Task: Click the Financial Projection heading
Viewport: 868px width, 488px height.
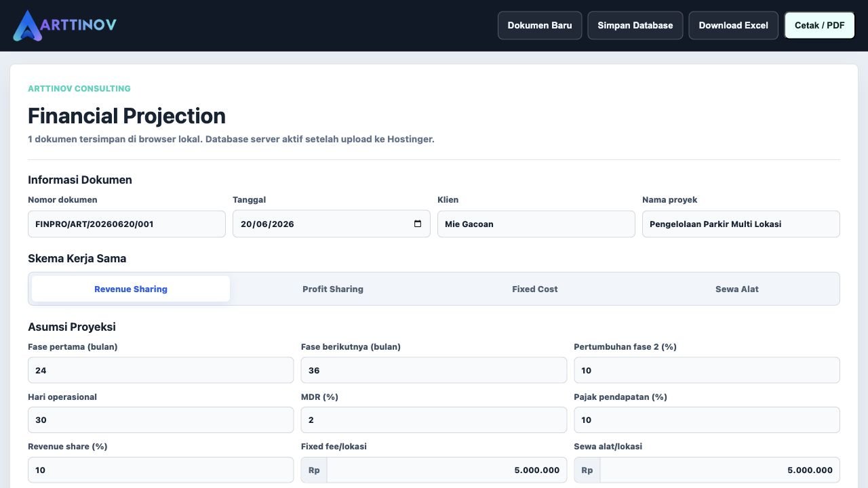Action: coord(127,116)
